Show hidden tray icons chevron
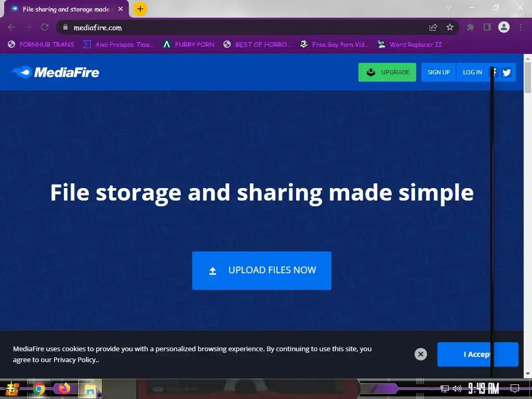 click(432, 389)
